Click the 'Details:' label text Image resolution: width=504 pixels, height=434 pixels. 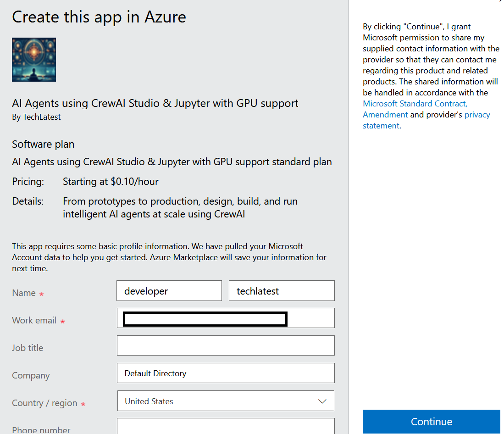[28, 201]
